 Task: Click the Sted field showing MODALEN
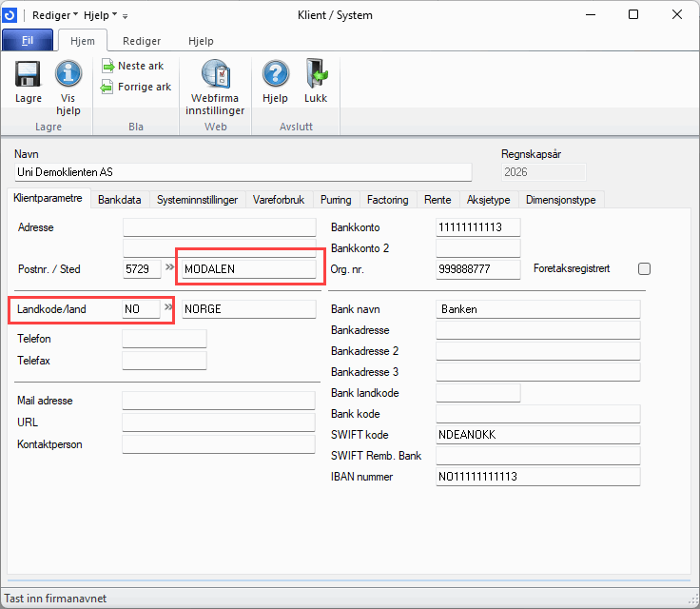249,269
